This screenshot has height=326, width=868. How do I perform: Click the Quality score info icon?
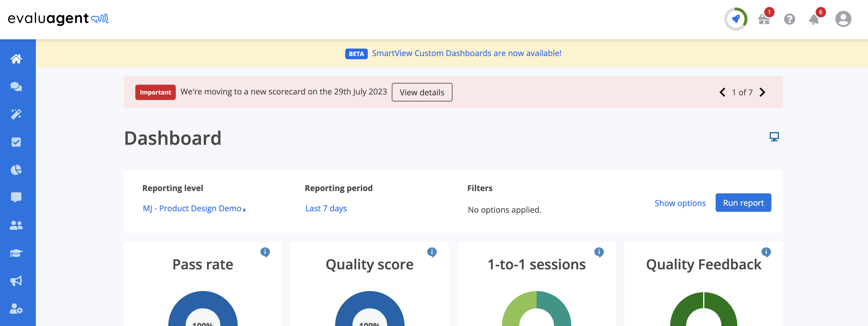[432, 252]
